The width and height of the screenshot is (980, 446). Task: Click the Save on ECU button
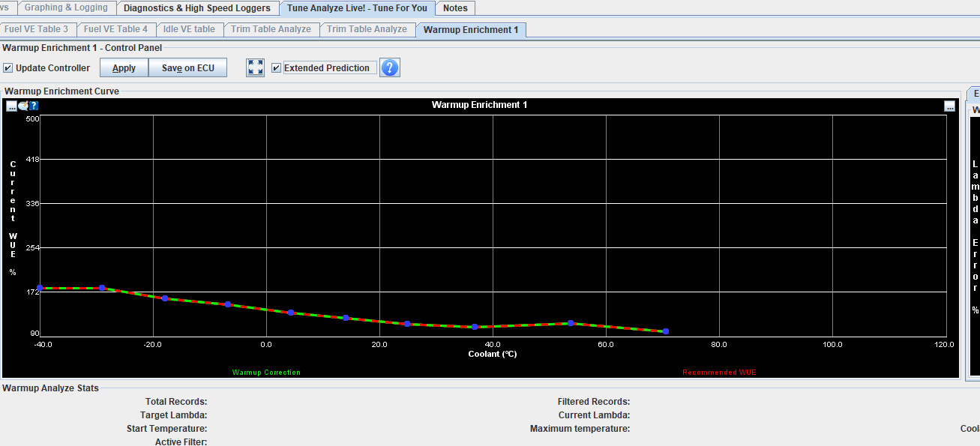click(x=187, y=68)
